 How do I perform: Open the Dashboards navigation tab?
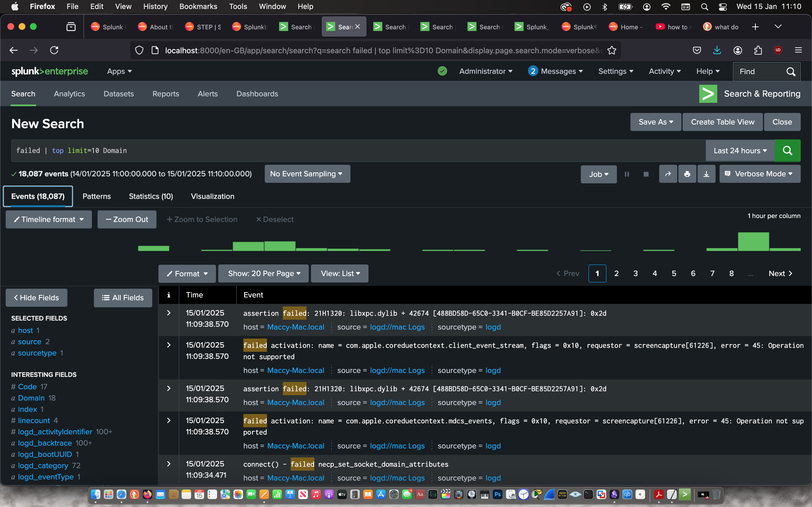pos(257,94)
